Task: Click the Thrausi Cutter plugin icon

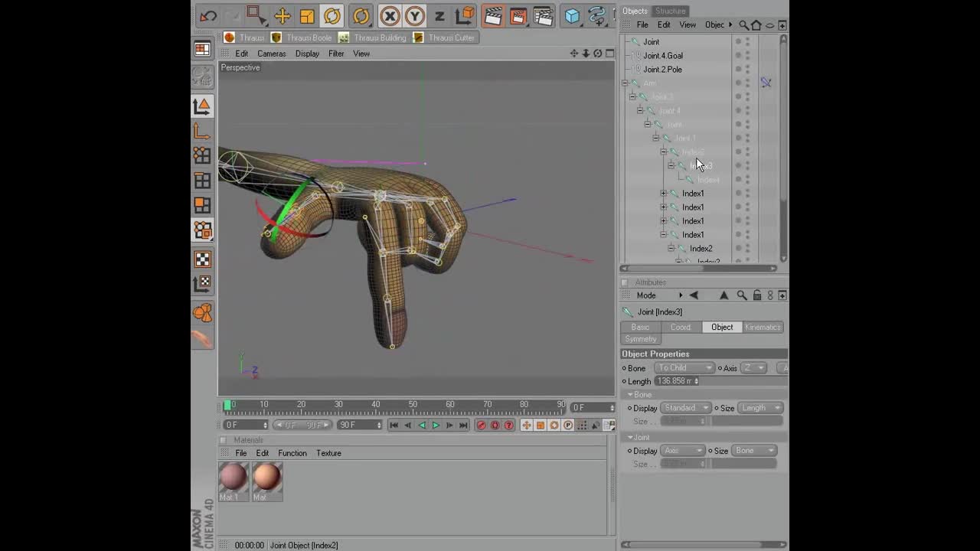Action: (418, 37)
